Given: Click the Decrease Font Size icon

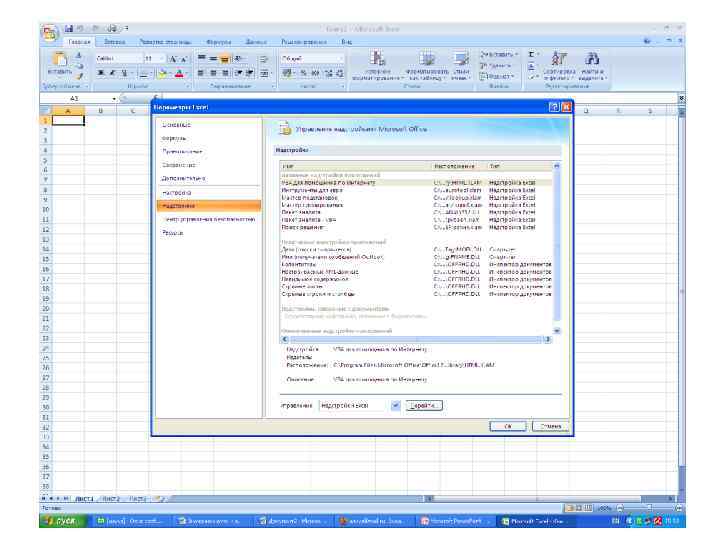Looking at the screenshot, I should tap(184, 59).
